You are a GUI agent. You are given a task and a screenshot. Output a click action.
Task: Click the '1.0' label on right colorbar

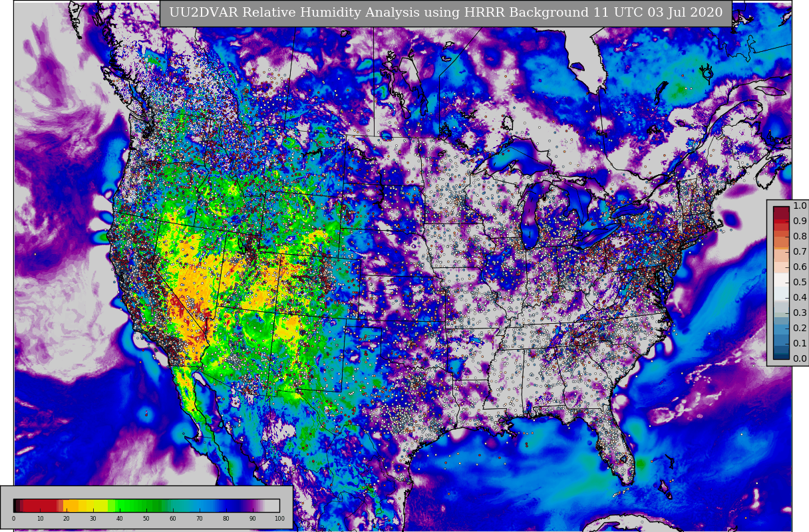pos(800,205)
